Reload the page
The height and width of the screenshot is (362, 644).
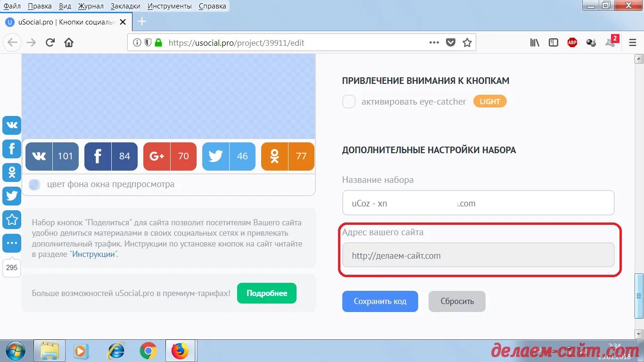click(x=50, y=42)
